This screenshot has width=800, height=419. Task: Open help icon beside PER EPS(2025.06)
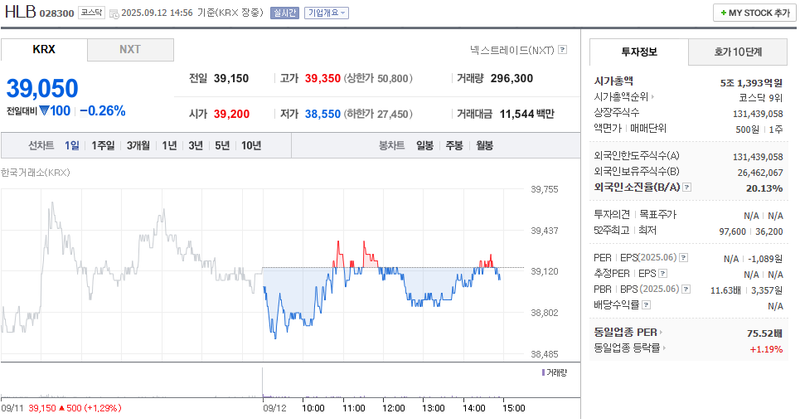click(684, 258)
